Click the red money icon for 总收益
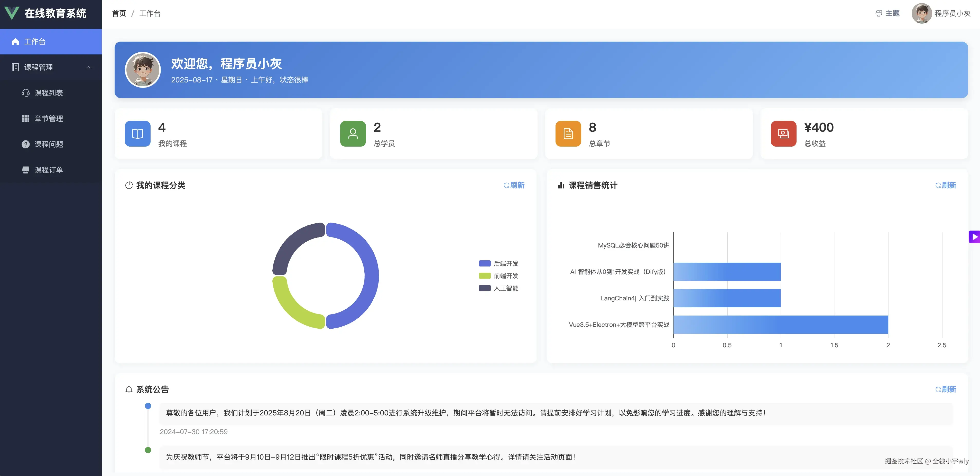 783,134
